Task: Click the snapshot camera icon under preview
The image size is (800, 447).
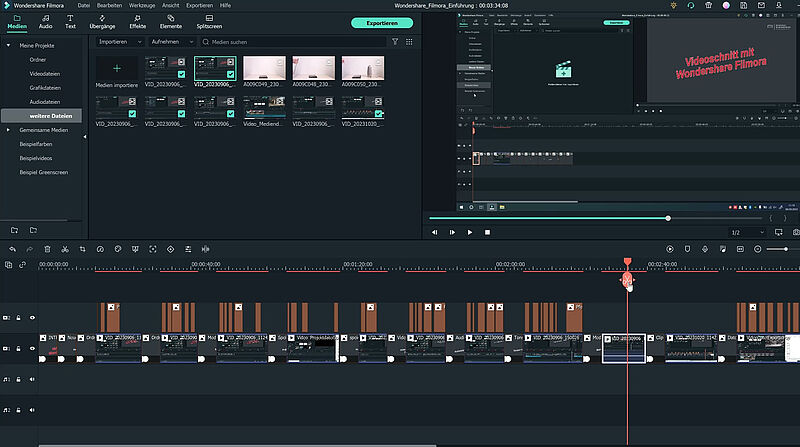Action: [x=796, y=232]
